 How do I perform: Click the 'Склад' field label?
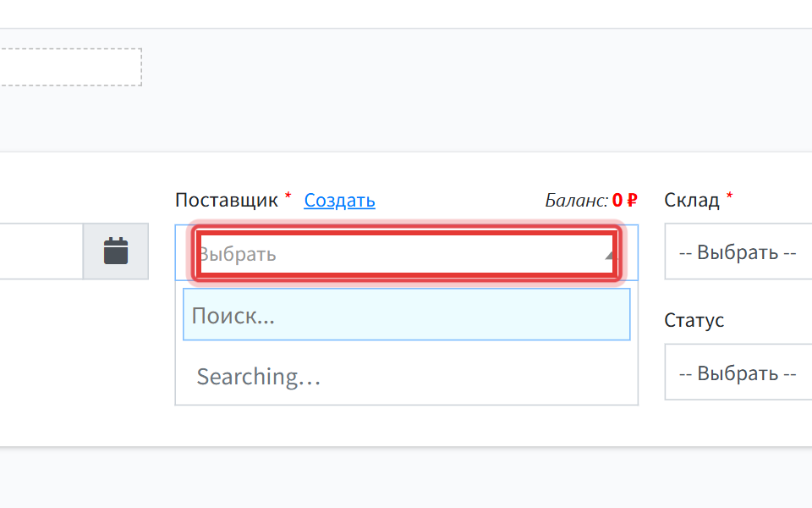point(692,200)
